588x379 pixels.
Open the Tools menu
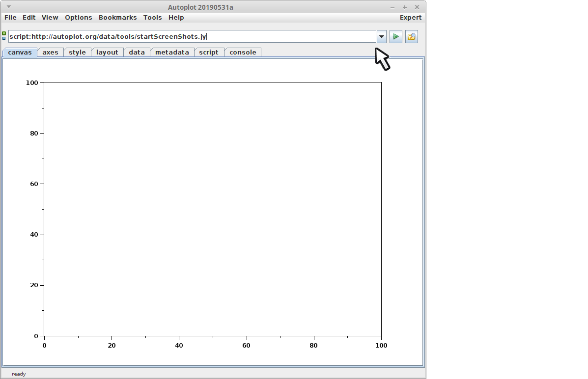(153, 18)
